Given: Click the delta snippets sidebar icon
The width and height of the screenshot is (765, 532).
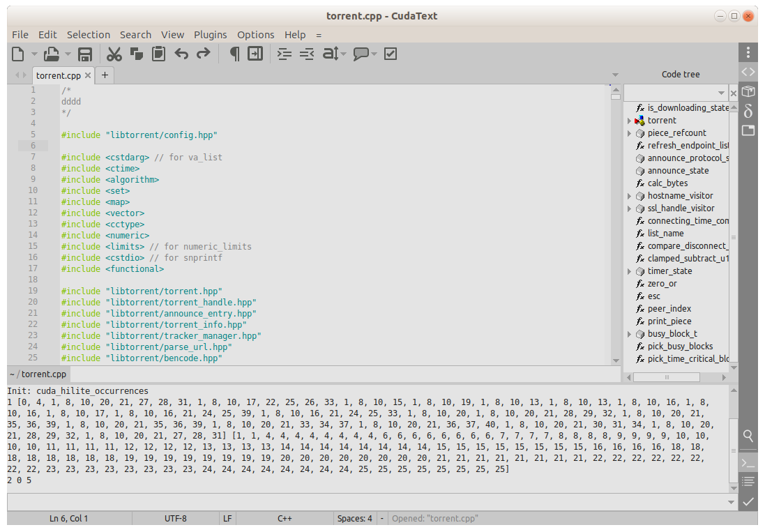Looking at the screenshot, I should click(748, 111).
